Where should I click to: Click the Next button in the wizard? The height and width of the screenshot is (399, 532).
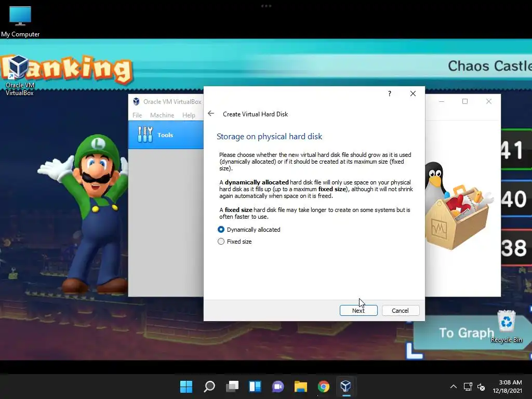(358, 311)
